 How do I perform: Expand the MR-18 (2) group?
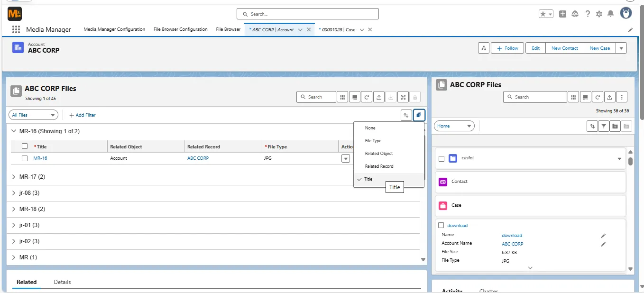[13, 209]
